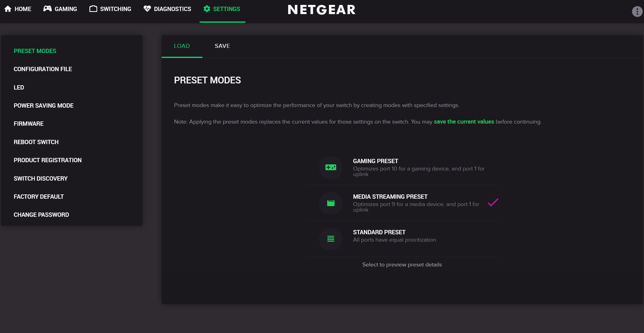Click the NETGEAR logo

(x=322, y=10)
